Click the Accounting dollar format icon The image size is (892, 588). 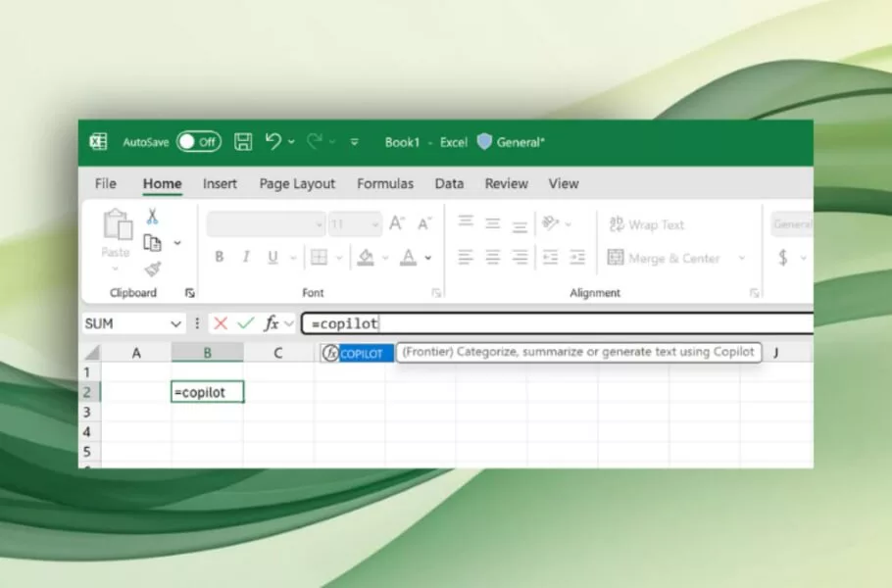783,258
